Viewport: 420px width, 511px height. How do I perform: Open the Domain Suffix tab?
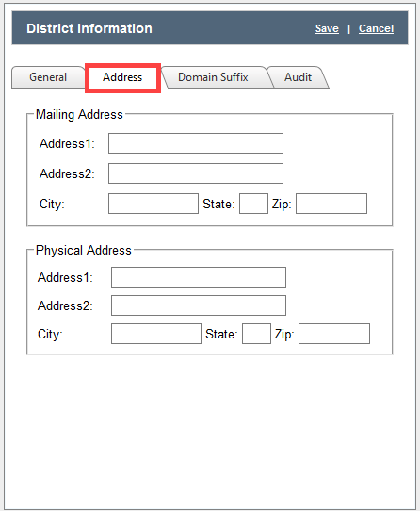point(214,77)
